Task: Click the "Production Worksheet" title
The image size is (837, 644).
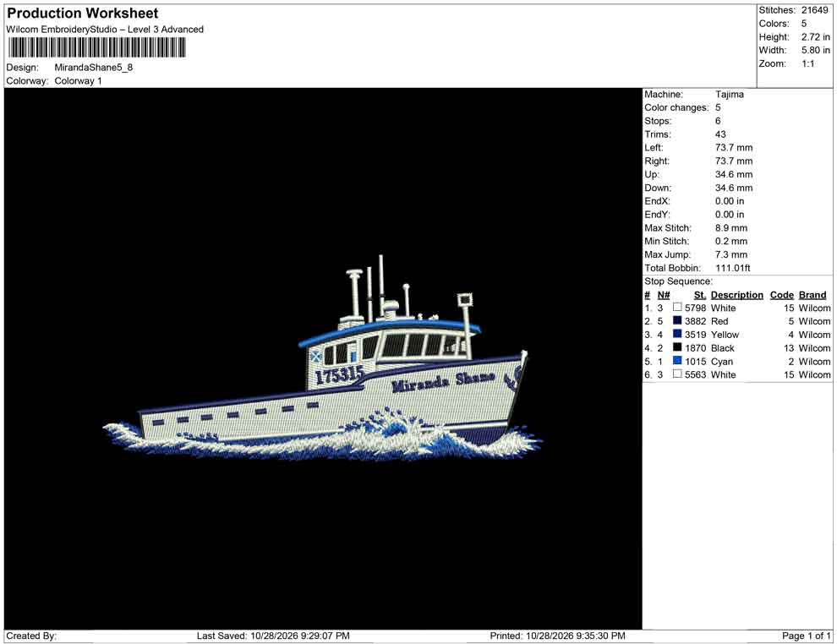Action: point(83,14)
